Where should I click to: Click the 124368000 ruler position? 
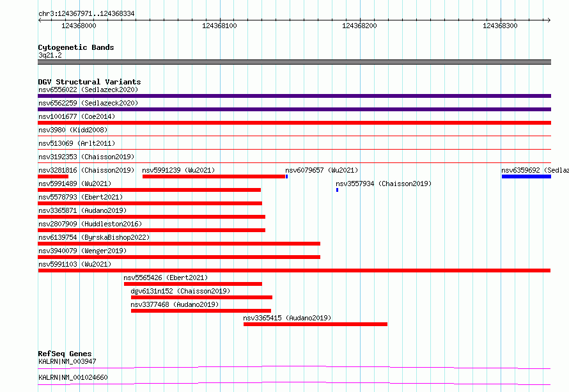click(79, 26)
